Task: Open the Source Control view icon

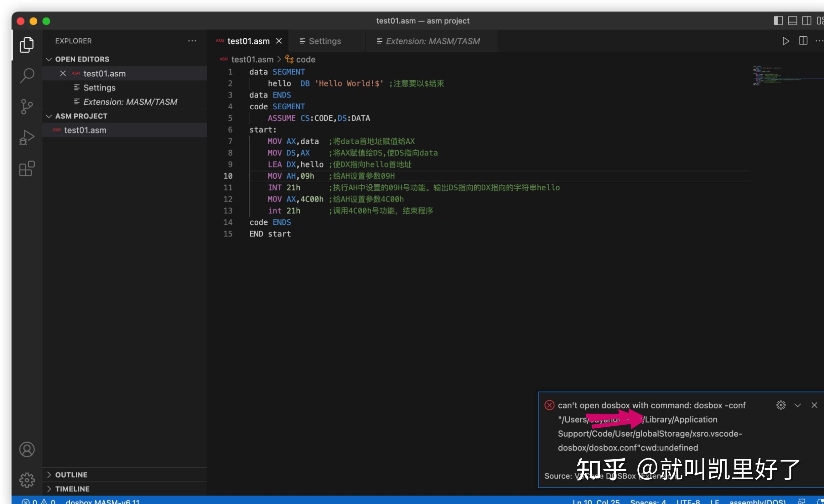Action: 27,107
